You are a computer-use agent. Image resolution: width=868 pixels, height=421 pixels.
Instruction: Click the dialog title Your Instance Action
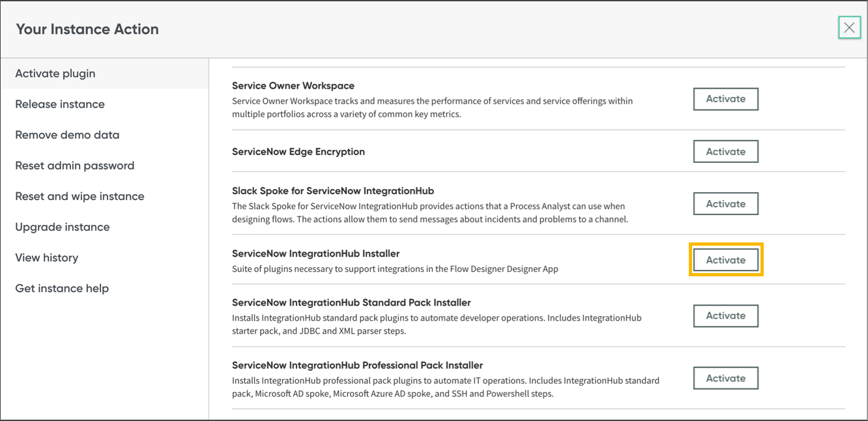tap(87, 29)
